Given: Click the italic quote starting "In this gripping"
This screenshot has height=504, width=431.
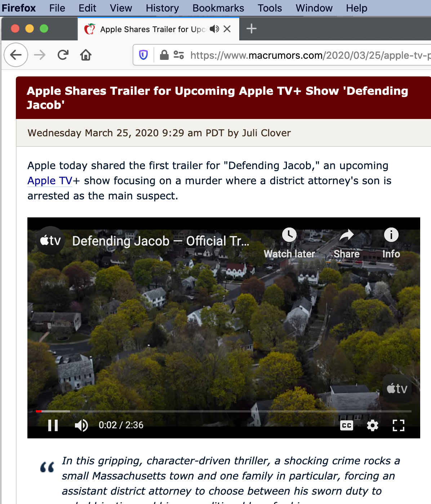Looking at the screenshot, I should click(231, 479).
